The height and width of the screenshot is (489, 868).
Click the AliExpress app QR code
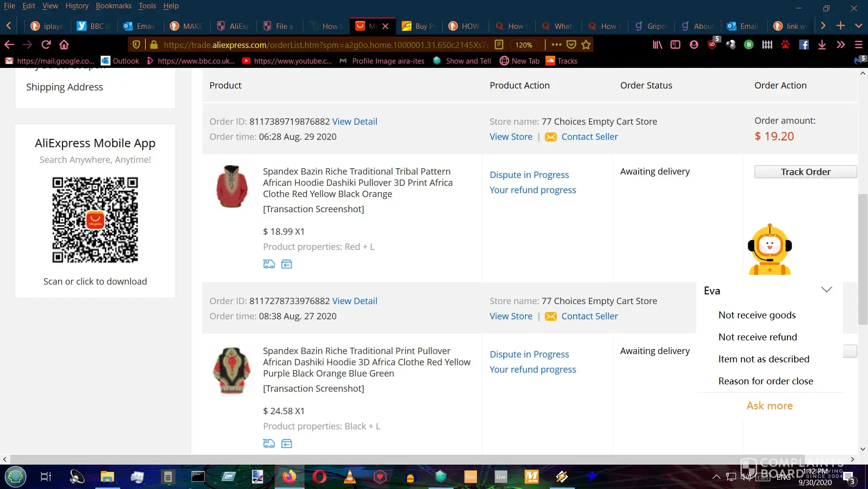click(x=95, y=220)
